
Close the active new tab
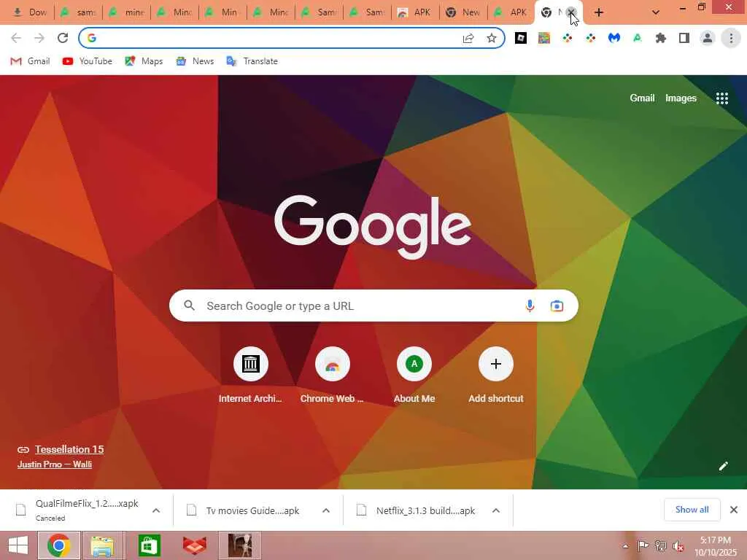point(570,12)
